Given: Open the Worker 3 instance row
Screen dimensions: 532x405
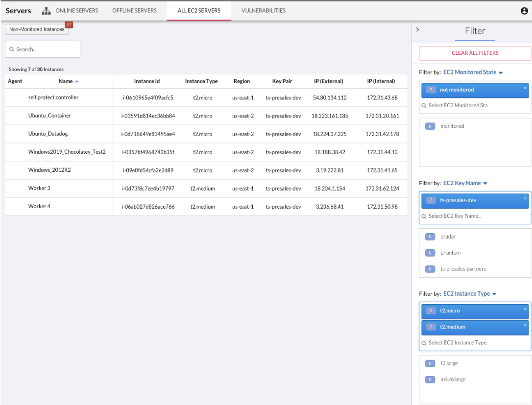Looking at the screenshot, I should [x=206, y=188].
